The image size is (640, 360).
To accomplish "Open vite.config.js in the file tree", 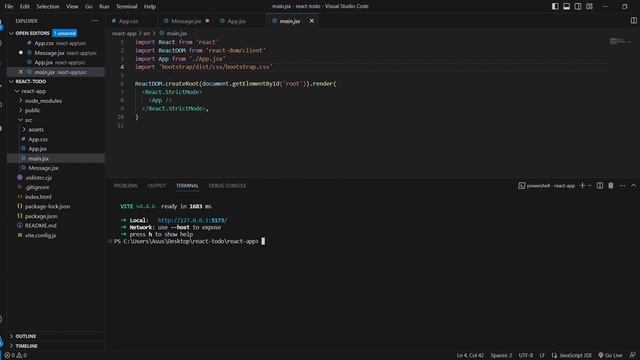I will coord(40,236).
